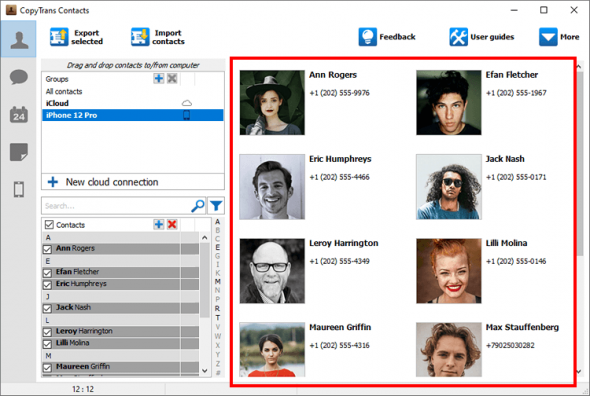Delete group using grey X icon
590x396 pixels.
(x=172, y=78)
